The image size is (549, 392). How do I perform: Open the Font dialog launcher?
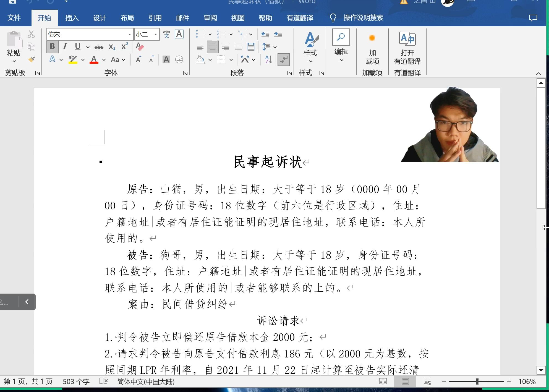pyautogui.click(x=185, y=73)
